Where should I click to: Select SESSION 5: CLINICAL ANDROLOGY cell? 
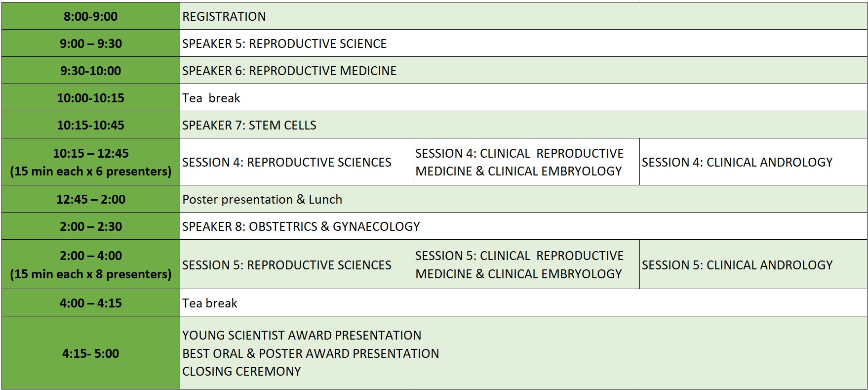(737, 265)
